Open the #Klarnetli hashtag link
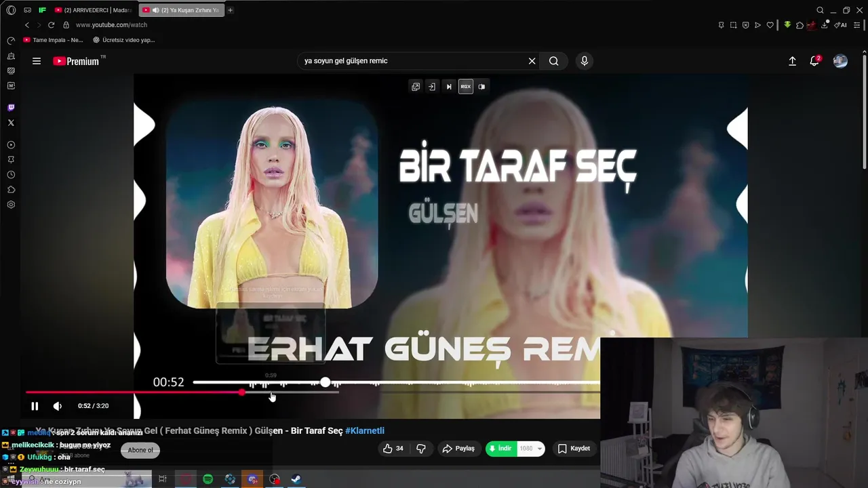The height and width of the screenshot is (488, 868). [365, 431]
